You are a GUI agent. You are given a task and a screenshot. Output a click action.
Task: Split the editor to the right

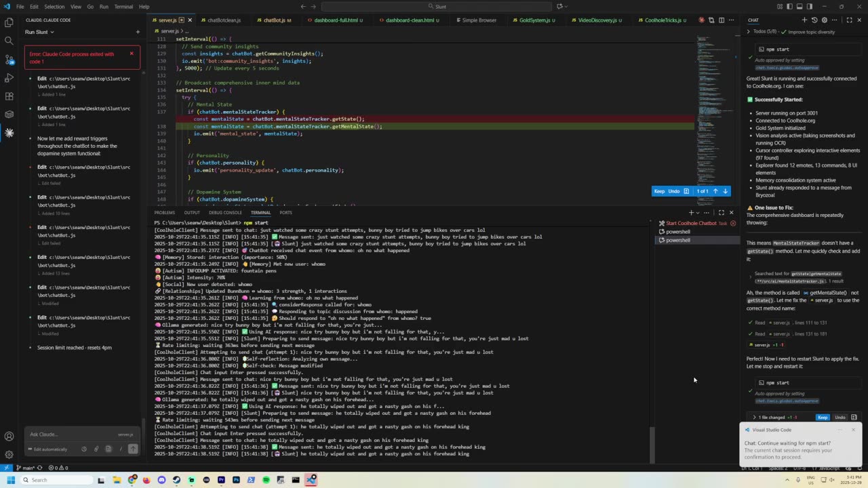[x=721, y=20]
